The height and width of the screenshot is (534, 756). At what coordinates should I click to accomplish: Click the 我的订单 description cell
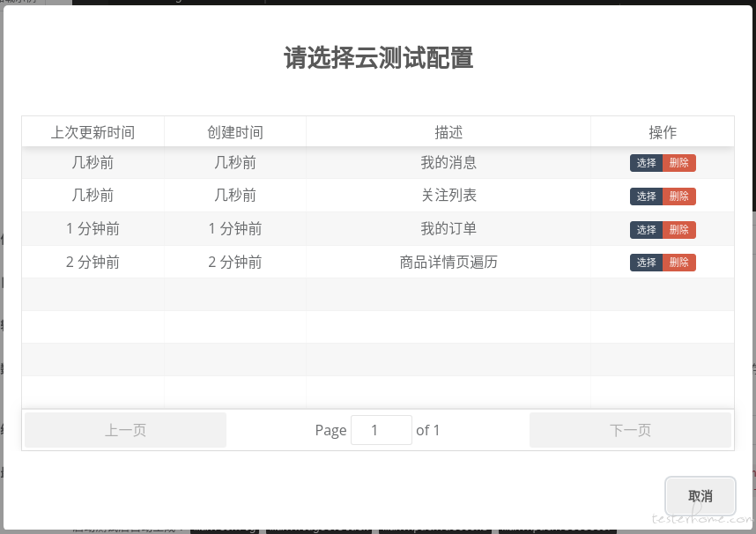(x=448, y=229)
